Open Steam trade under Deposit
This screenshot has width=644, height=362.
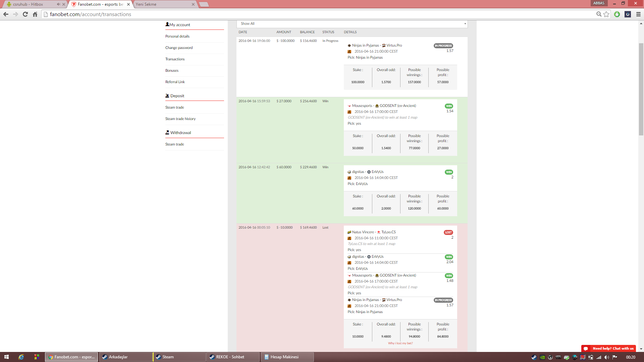click(x=174, y=107)
